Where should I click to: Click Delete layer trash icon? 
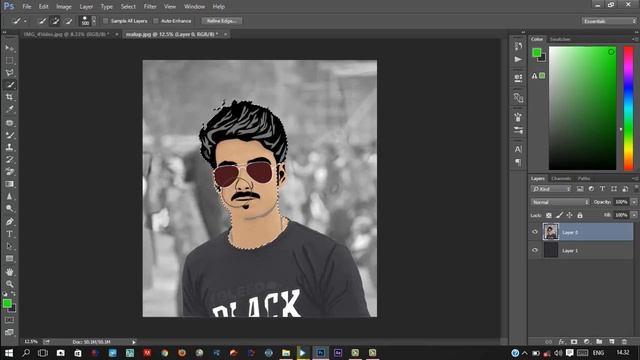[x=624, y=341]
